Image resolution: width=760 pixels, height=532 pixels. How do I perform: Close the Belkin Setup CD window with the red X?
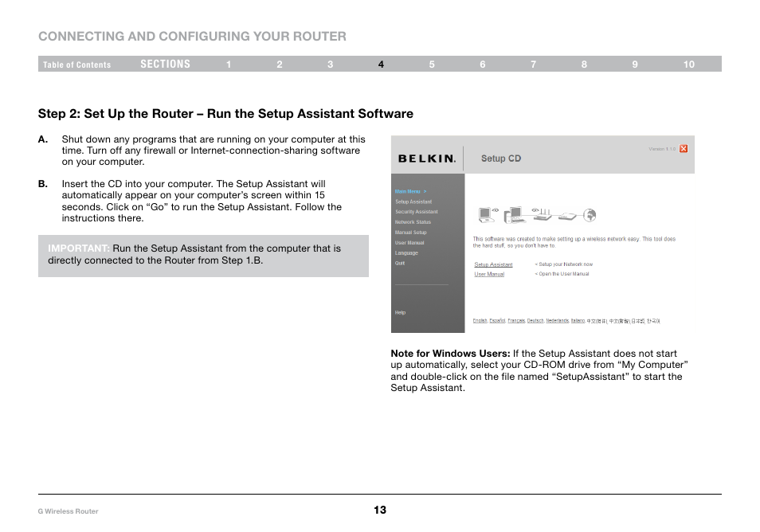pyautogui.click(x=684, y=149)
